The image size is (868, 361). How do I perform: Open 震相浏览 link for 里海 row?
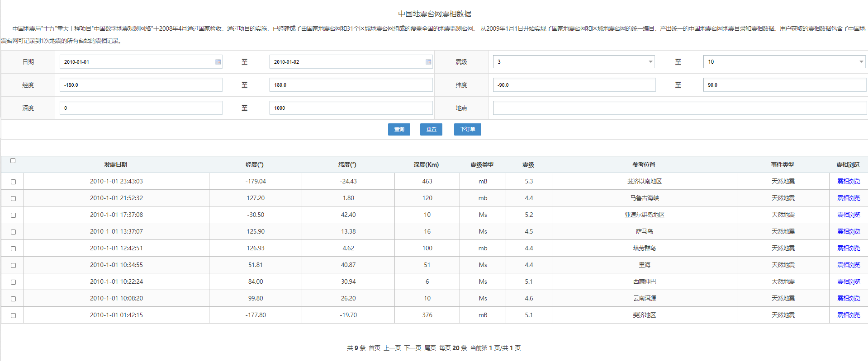(849, 265)
